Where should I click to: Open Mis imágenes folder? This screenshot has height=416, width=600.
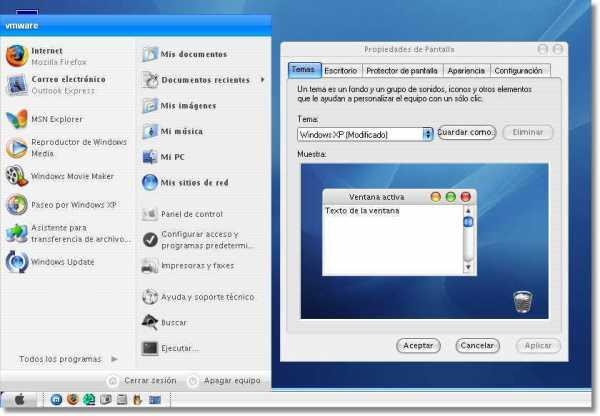(179, 105)
